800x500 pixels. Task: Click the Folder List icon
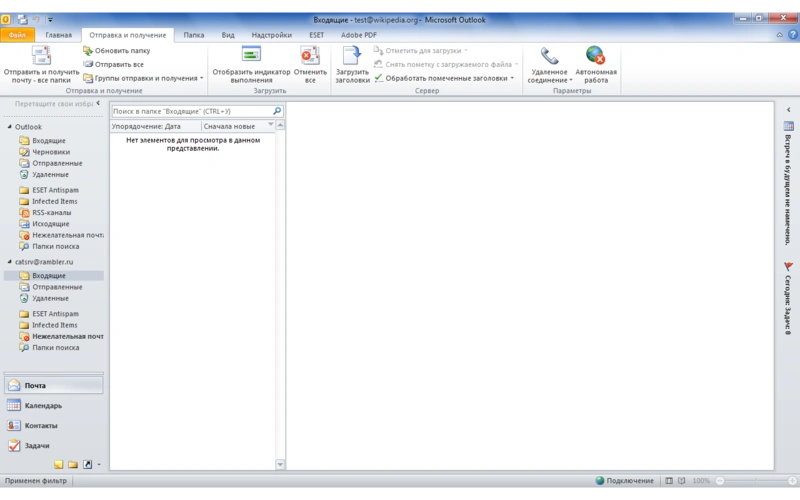tap(73, 464)
